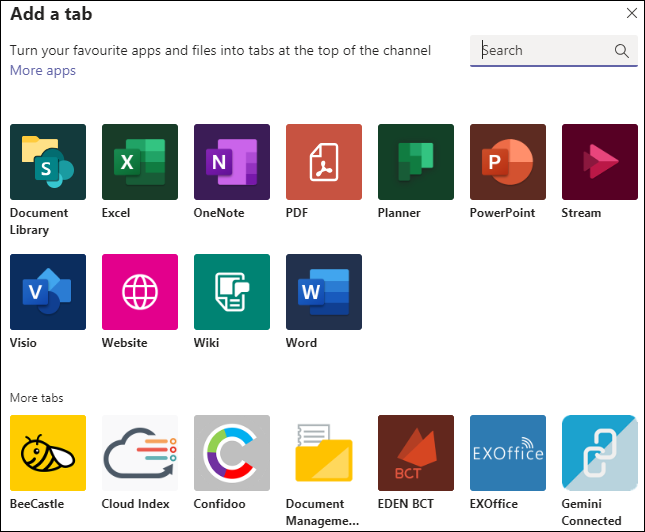
Task: Click the Visio label text
Action: tap(23, 343)
